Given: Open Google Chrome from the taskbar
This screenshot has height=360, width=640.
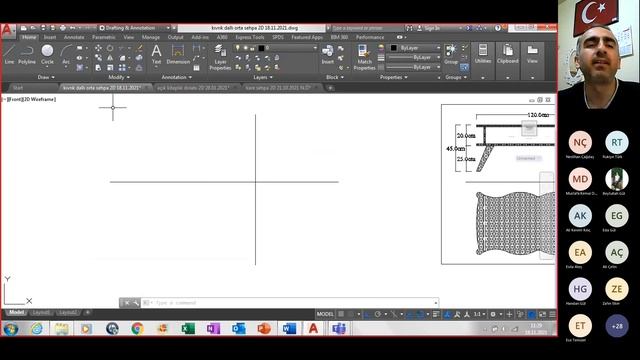Looking at the screenshot, I should tap(138, 328).
